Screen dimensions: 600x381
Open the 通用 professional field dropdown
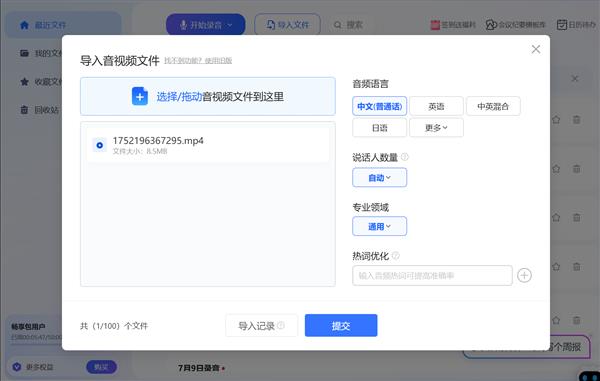click(x=379, y=226)
